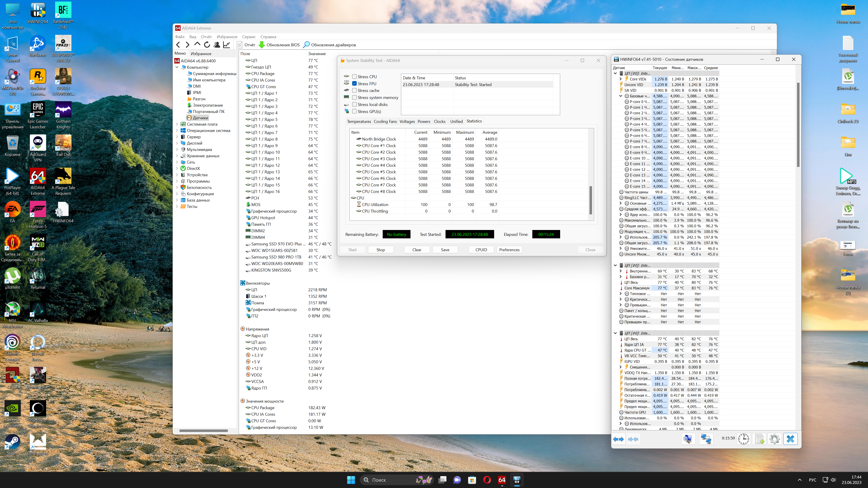Enable Stress system memory checkbox
The width and height of the screenshot is (868, 488).
[354, 98]
